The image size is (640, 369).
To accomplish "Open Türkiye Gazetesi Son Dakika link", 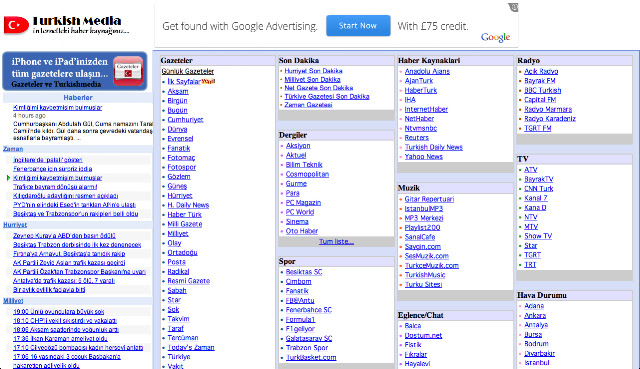I will pyautogui.click(x=327, y=97).
